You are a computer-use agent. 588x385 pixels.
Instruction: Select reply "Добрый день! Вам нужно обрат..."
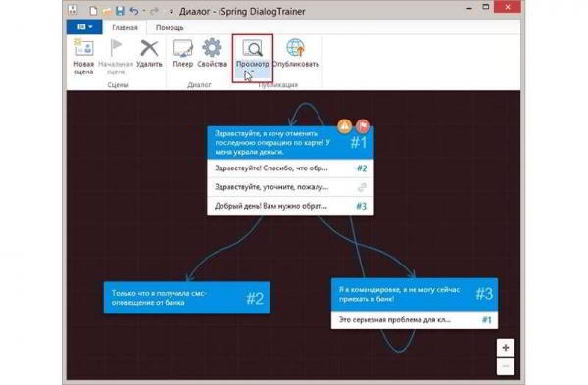pos(290,206)
